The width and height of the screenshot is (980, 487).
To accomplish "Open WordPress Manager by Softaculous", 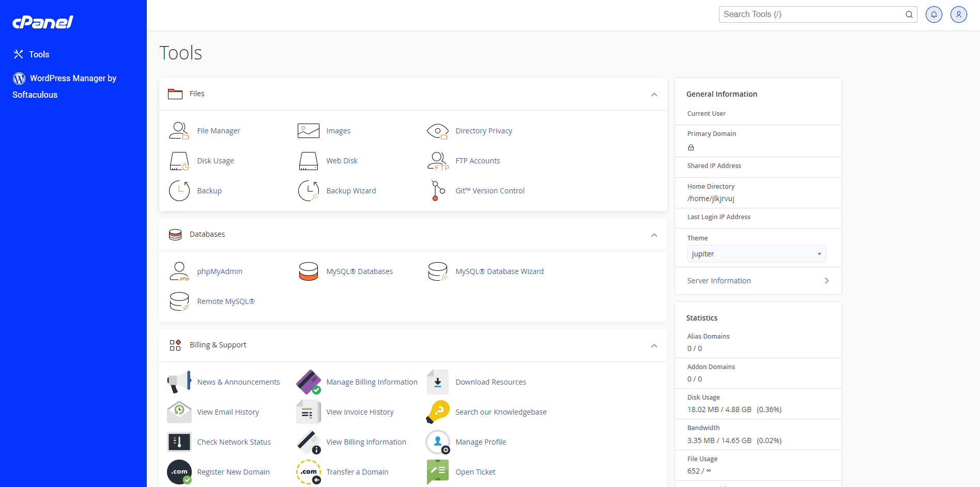I will pyautogui.click(x=64, y=86).
